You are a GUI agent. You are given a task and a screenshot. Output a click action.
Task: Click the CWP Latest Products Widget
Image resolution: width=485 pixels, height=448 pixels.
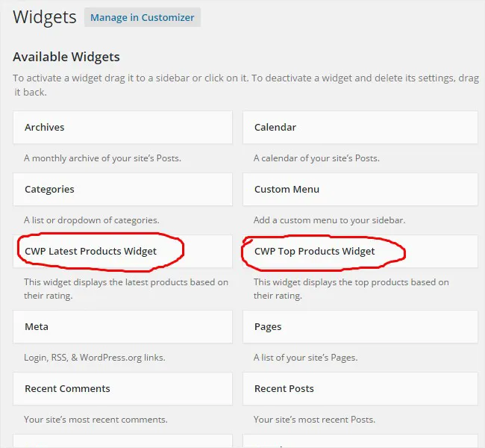pos(90,252)
